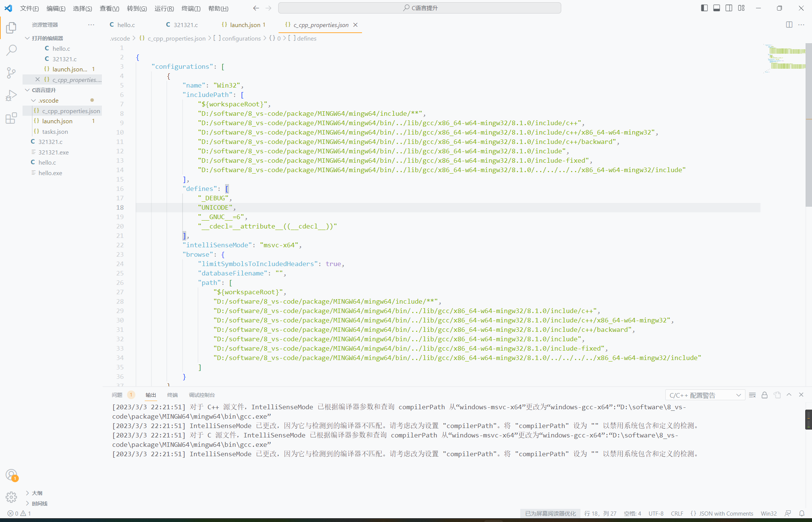
Task: Switch to the 终端 tab
Action: pyautogui.click(x=173, y=395)
